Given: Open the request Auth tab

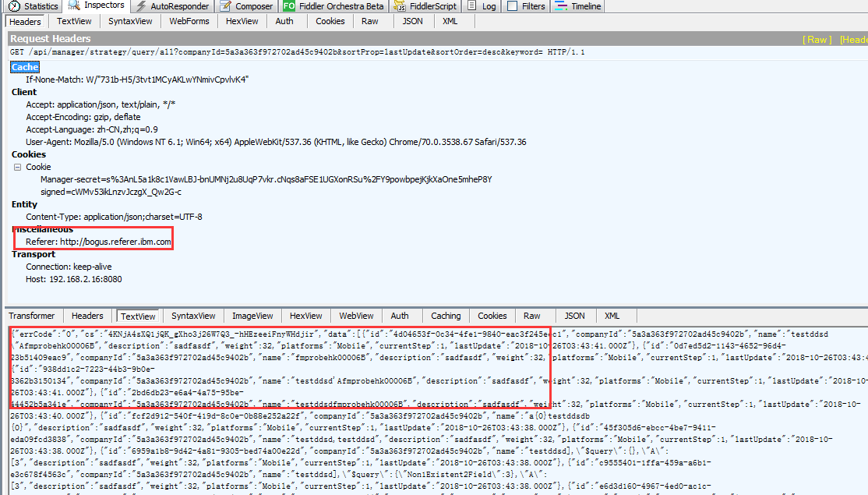Looking at the screenshot, I should point(284,21).
